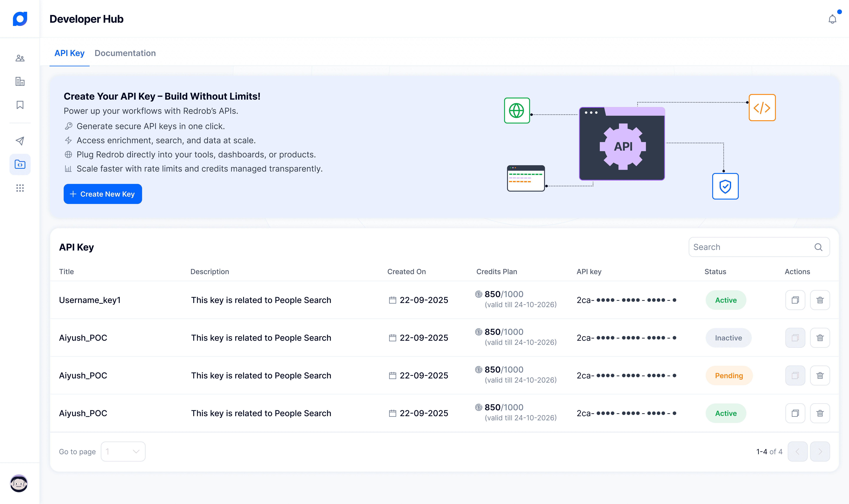
Task: Select the API Key tab
Action: 69,53
